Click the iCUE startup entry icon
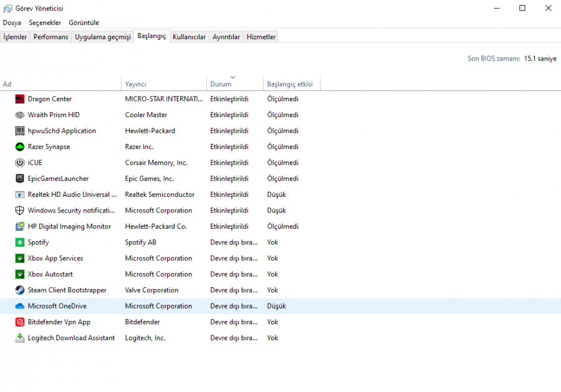 [19, 163]
